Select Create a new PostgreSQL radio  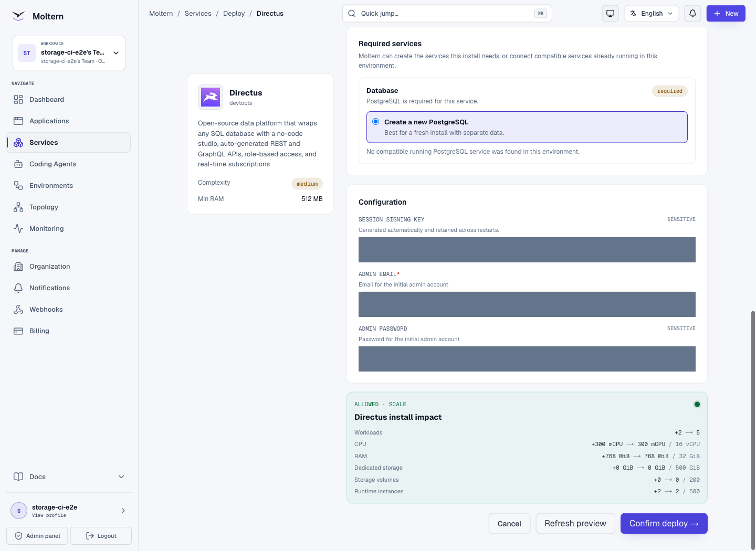click(x=376, y=122)
